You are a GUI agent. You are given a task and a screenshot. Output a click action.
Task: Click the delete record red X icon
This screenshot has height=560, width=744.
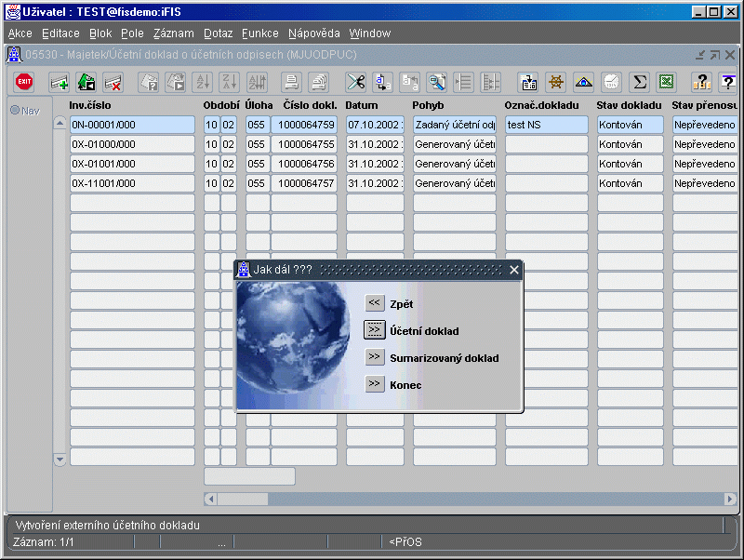[113, 82]
